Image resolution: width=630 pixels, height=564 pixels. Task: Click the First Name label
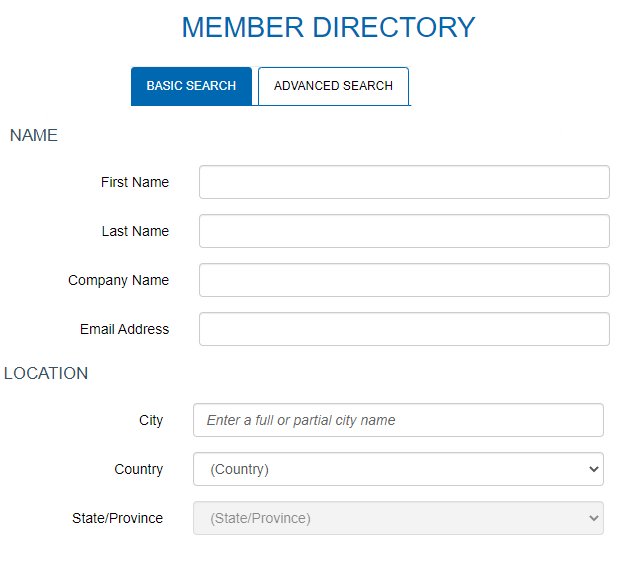pos(135,182)
